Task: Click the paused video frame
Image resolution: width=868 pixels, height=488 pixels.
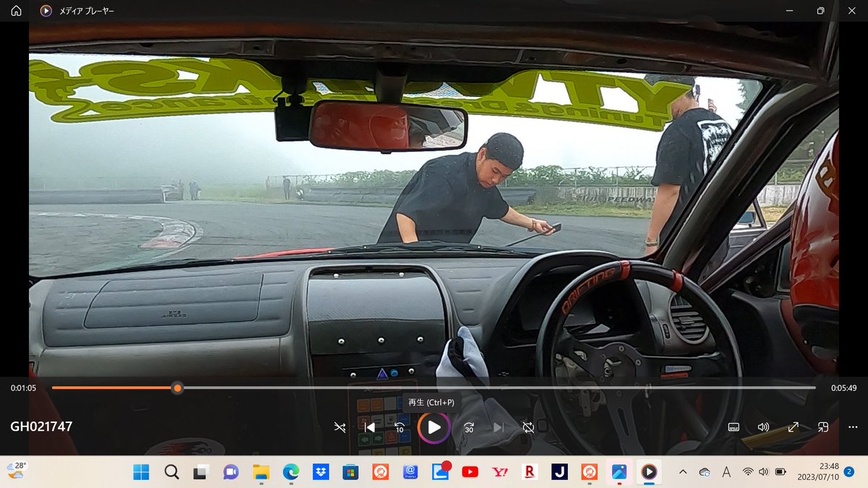Action: [x=434, y=199]
